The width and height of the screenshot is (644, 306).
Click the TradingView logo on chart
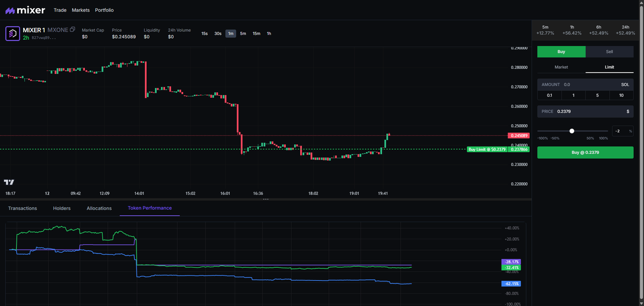coord(9,182)
